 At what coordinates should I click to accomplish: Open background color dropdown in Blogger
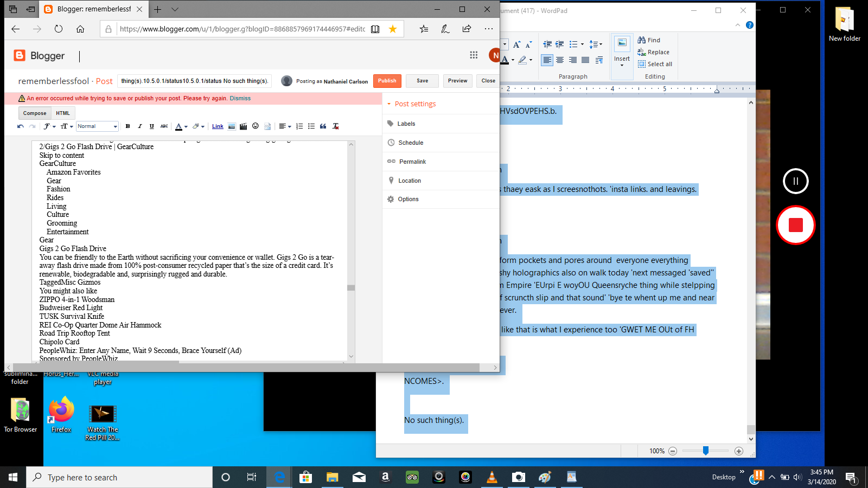tap(198, 126)
